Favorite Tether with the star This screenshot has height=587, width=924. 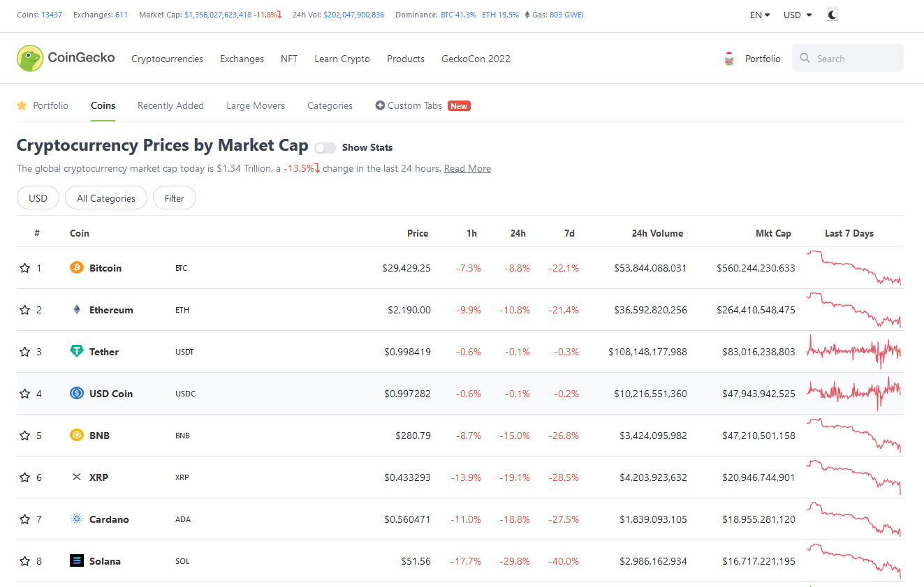click(25, 352)
